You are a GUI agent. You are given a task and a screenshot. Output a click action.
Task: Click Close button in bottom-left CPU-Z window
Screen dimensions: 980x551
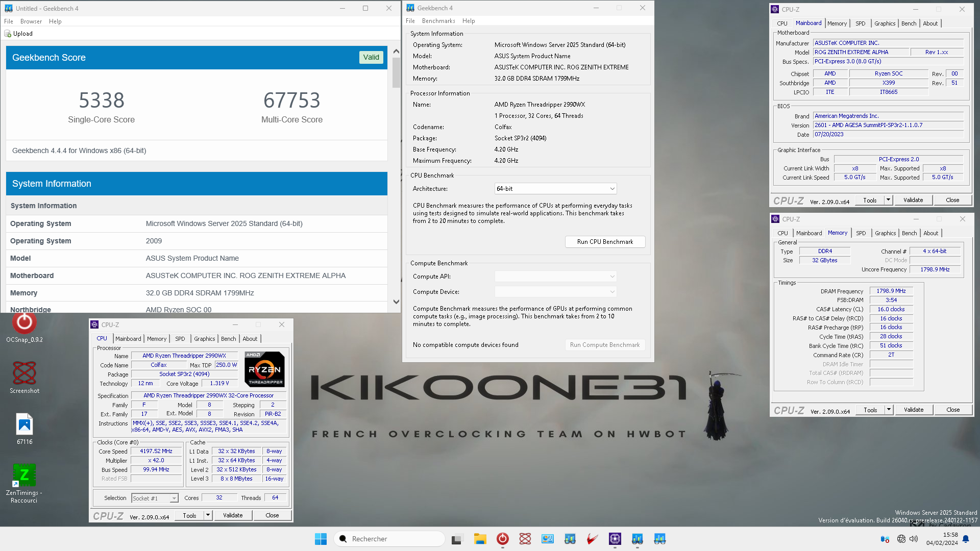(x=272, y=515)
